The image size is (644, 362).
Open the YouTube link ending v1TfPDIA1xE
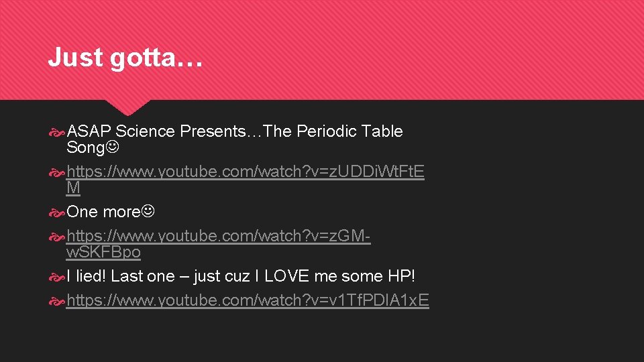point(248,300)
